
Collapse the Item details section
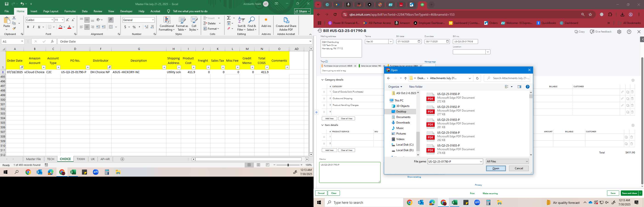click(322, 125)
